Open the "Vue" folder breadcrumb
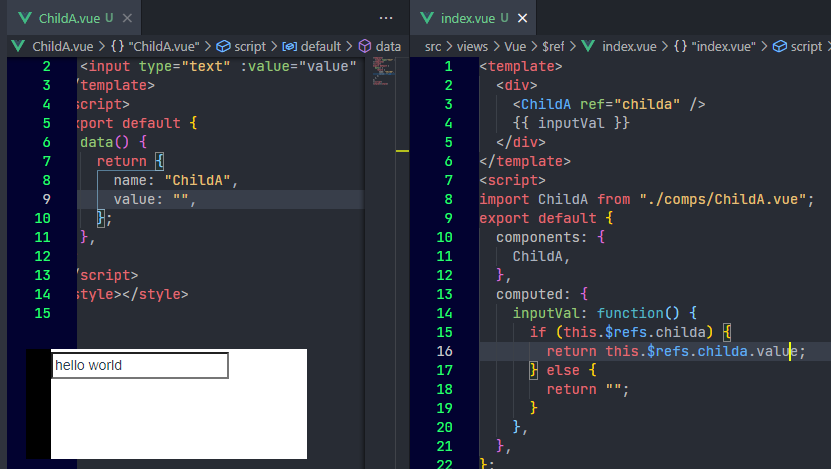 [x=515, y=47]
